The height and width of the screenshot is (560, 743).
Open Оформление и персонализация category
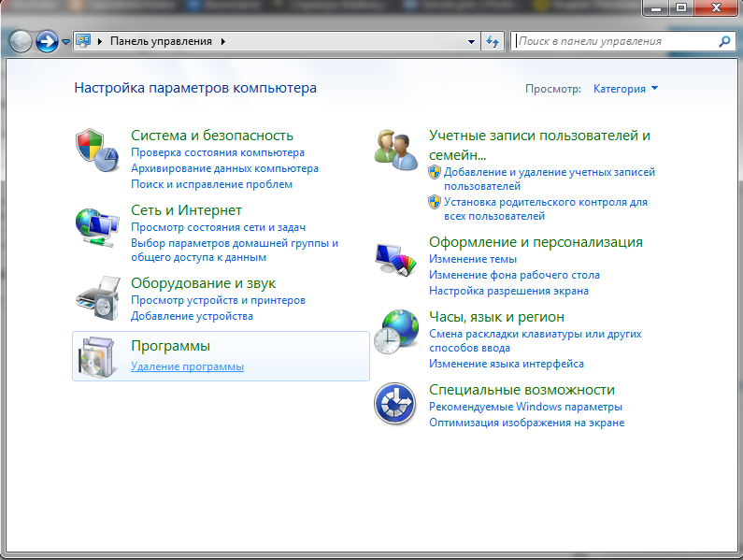pos(536,242)
